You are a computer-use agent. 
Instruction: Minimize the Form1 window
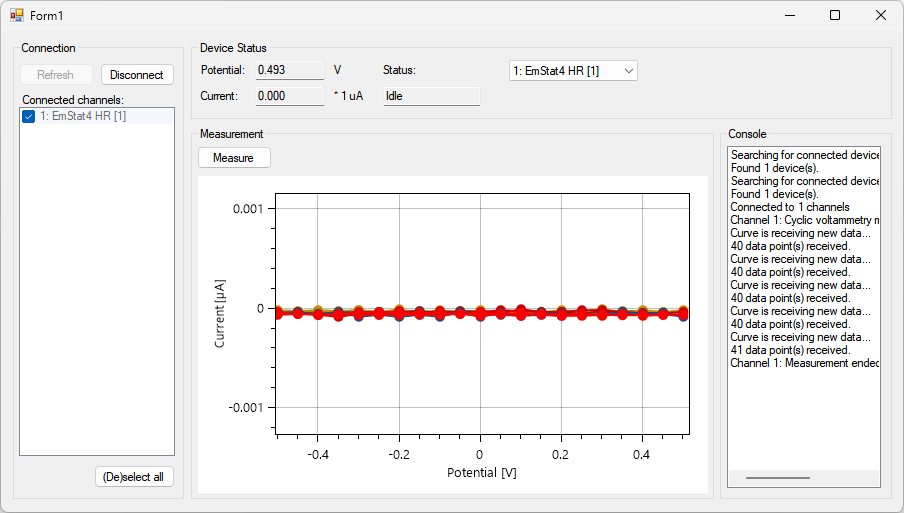point(790,16)
